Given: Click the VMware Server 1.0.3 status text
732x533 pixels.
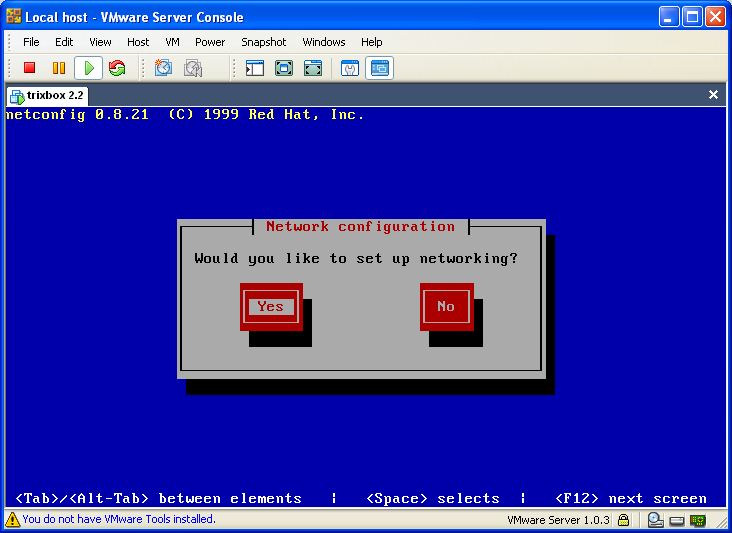Looking at the screenshot, I should pos(558,520).
